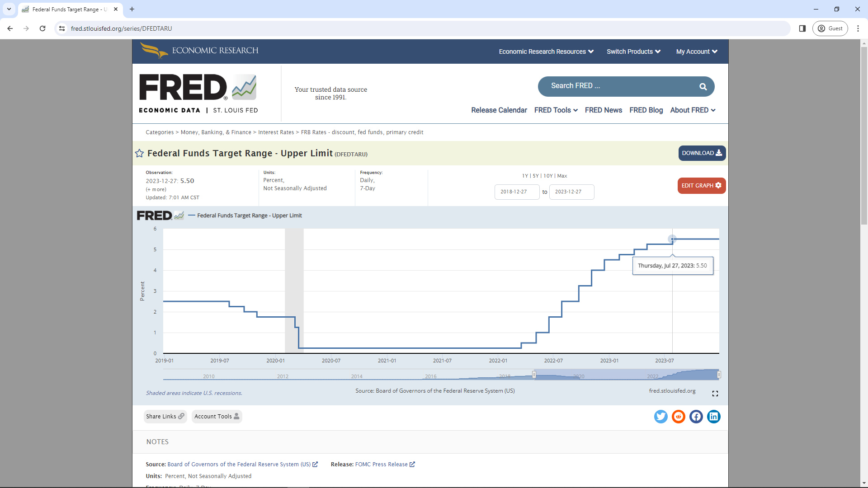Open Account Tools
Image resolution: width=868 pixels, height=488 pixels.
click(217, 417)
